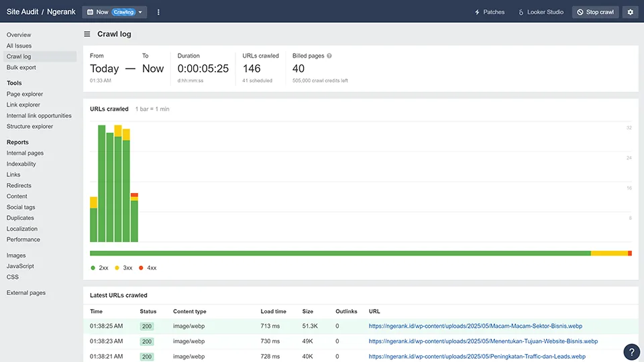Click the Billed pages help icon
Image resolution: width=644 pixels, height=362 pixels.
coord(329,56)
